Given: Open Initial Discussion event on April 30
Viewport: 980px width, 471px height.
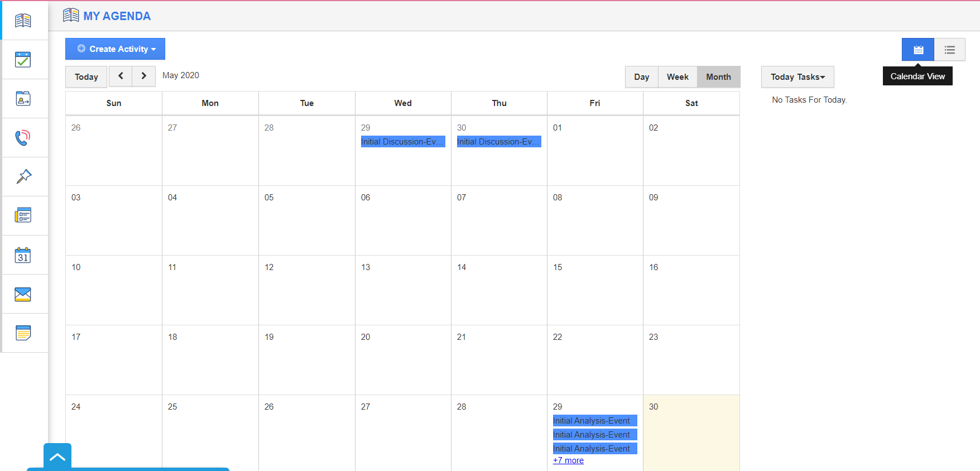Looking at the screenshot, I should point(499,142).
